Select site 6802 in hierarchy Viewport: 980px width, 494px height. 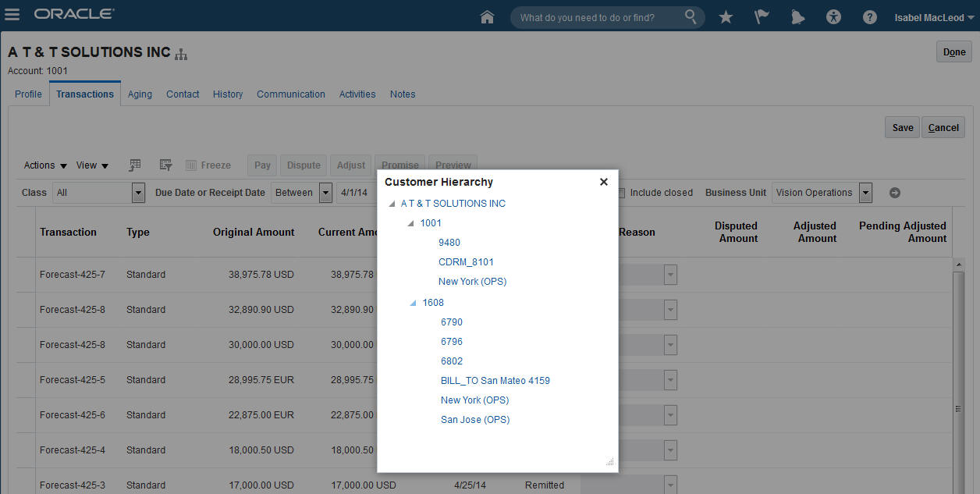pyautogui.click(x=452, y=361)
